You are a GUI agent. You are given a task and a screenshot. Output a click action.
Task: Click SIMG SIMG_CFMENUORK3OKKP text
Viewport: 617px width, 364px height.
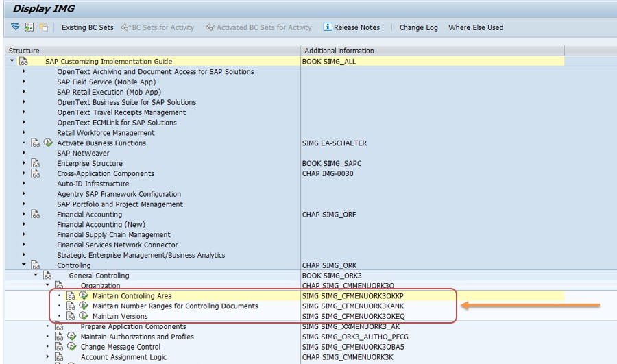(352, 296)
